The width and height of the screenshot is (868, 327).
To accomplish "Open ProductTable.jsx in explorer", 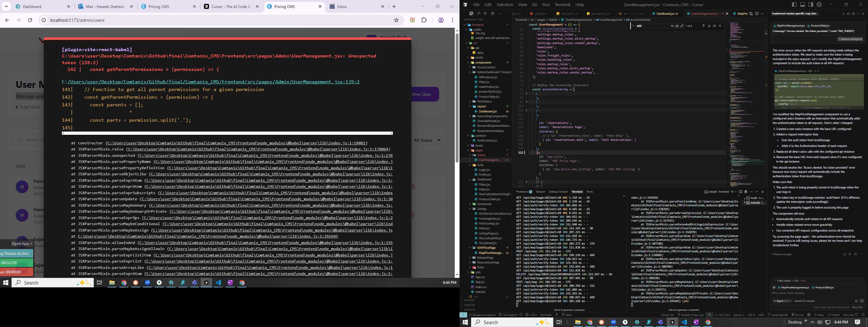I will [489, 97].
